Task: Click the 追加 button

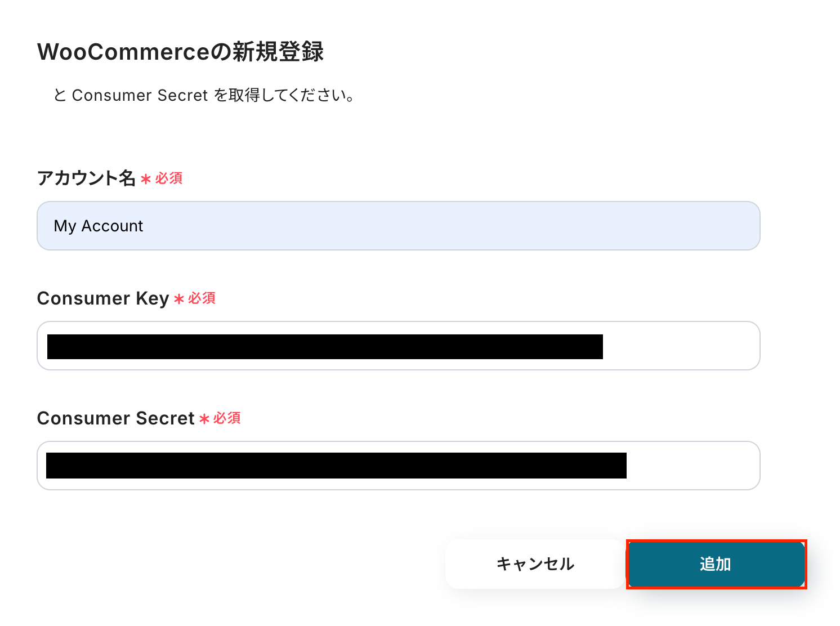Action: [716, 564]
